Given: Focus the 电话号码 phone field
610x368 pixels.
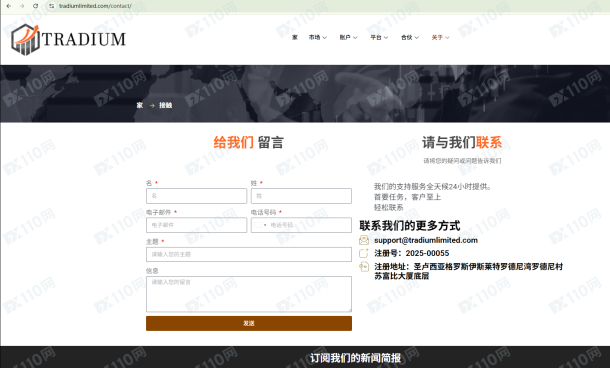Looking at the screenshot, I should point(301,225).
